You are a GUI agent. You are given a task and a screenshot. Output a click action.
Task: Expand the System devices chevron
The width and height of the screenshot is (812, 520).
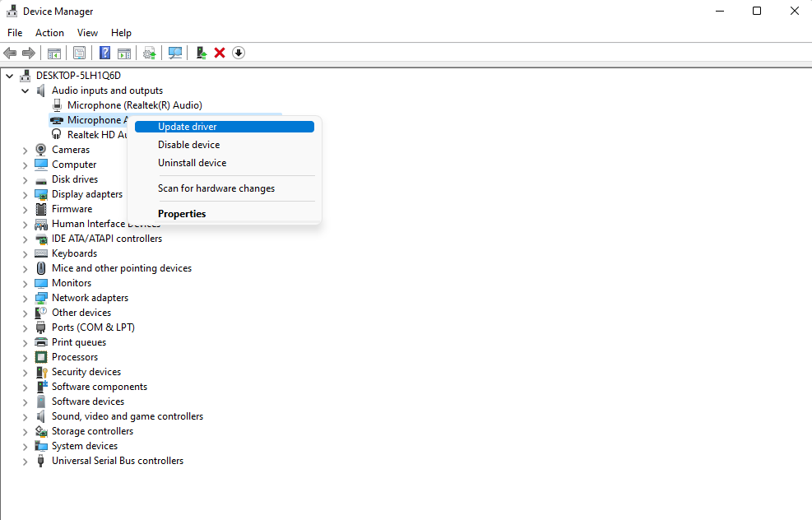pos(25,447)
